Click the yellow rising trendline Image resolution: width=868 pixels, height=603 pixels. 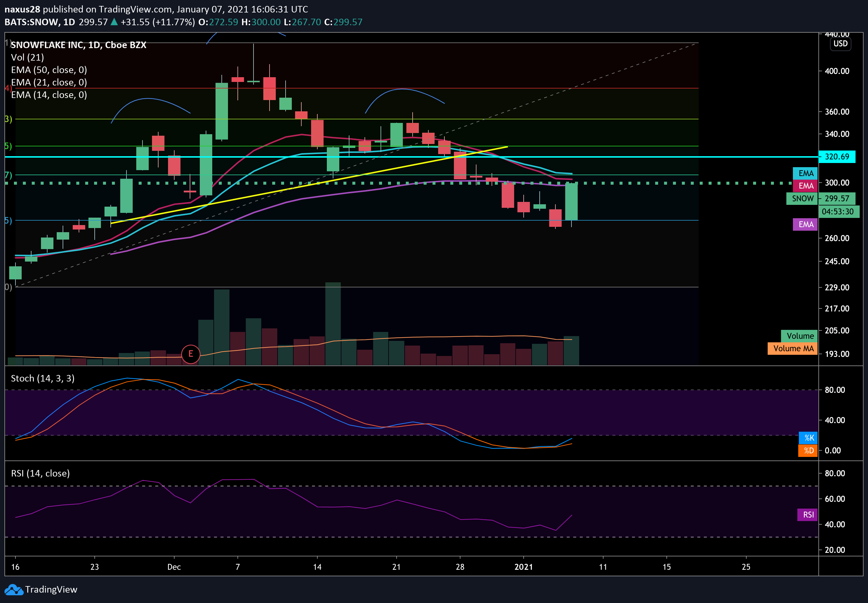pos(309,185)
